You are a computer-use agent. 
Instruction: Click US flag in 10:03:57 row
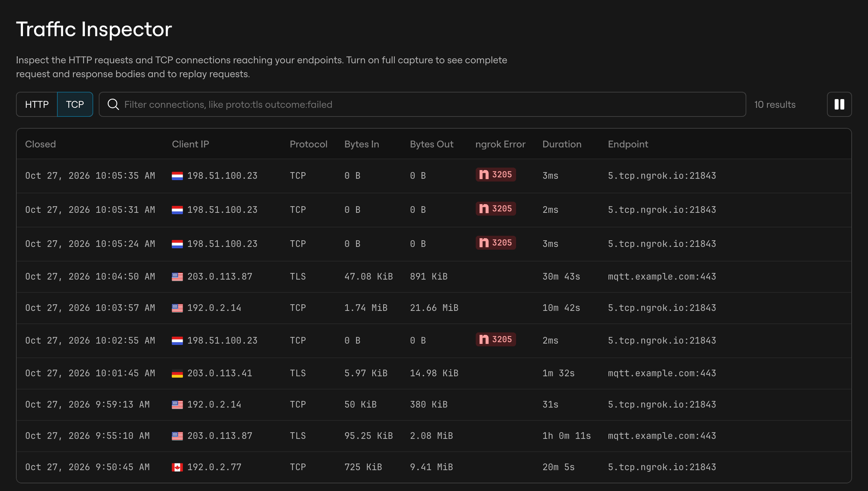point(177,308)
